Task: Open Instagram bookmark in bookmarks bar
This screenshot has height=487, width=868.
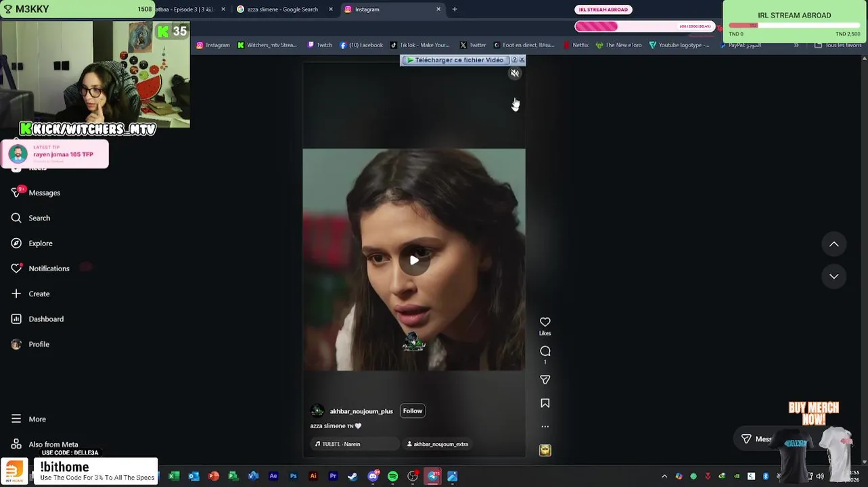Action: (x=213, y=45)
